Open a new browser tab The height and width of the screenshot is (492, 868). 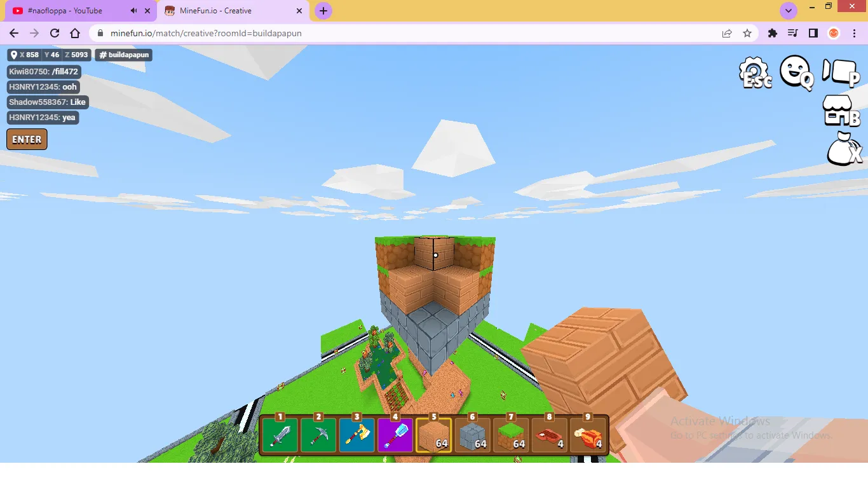(x=323, y=11)
